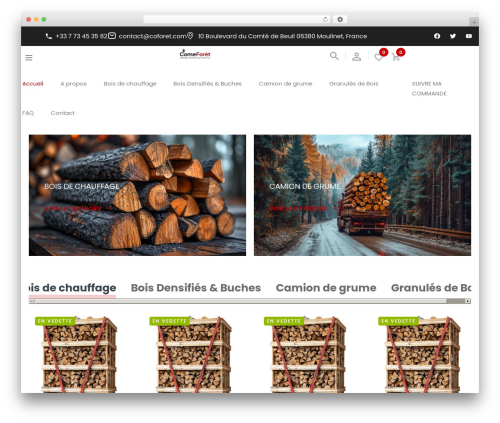This screenshot has height=423, width=500.
Task: Click the +33 7 73 45 35 82 phone number
Action: 81,36
